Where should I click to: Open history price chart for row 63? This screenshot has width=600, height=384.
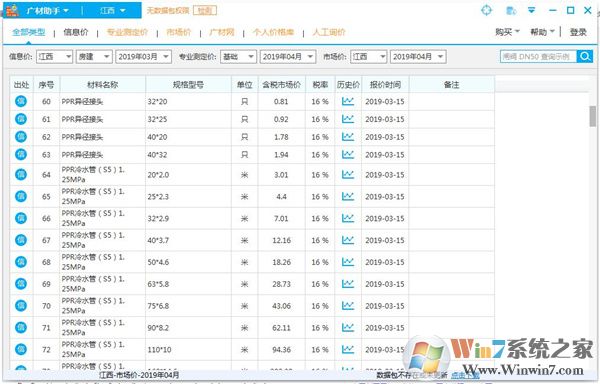(x=348, y=155)
